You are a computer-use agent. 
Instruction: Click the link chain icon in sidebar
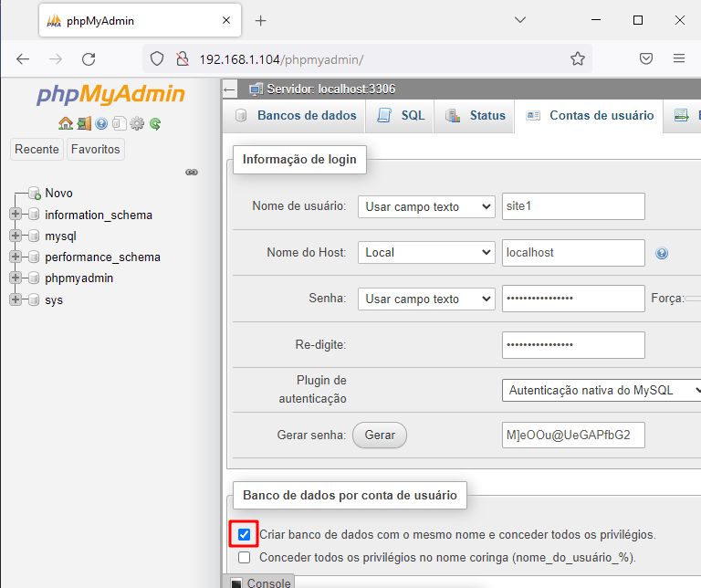pyautogui.click(x=192, y=173)
